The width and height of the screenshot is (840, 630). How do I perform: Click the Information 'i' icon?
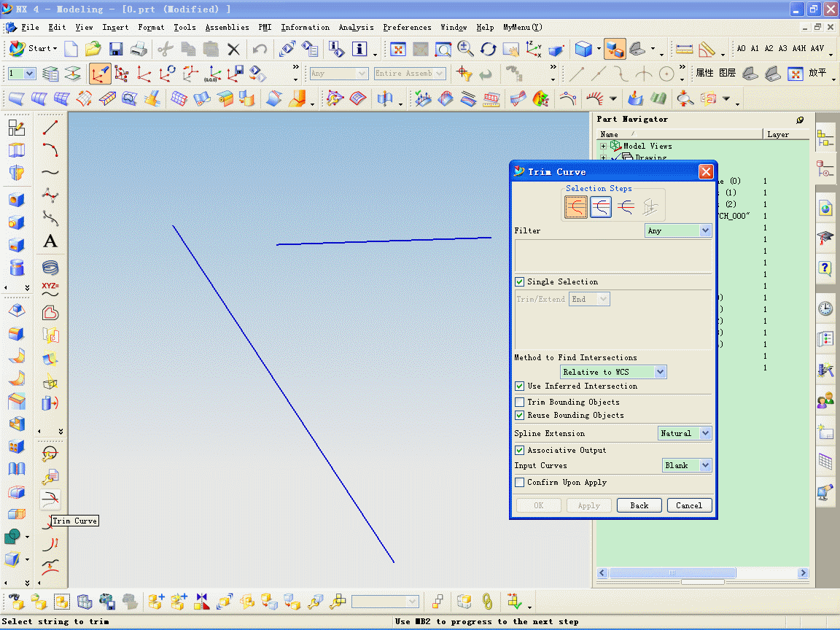(x=359, y=50)
